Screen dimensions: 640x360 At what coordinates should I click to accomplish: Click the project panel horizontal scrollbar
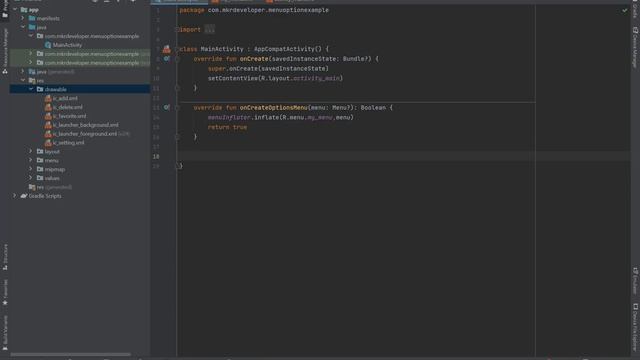[70, 354]
